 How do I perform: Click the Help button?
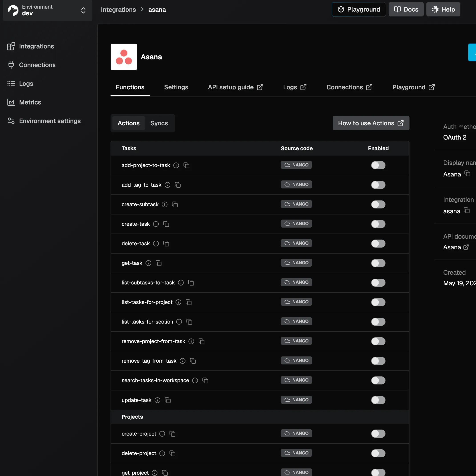click(443, 9)
